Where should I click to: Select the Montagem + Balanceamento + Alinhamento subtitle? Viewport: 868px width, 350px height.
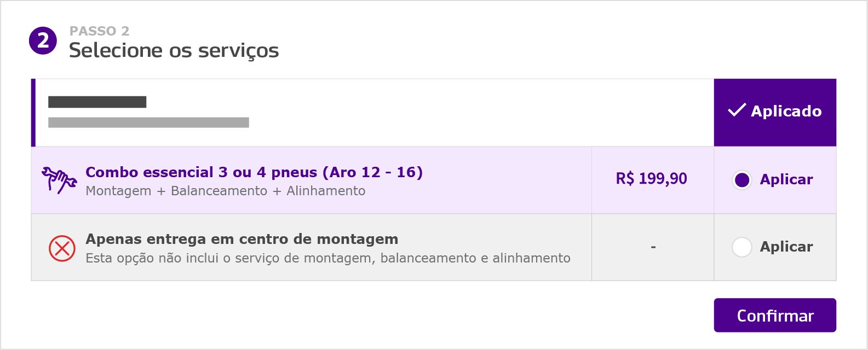(225, 191)
